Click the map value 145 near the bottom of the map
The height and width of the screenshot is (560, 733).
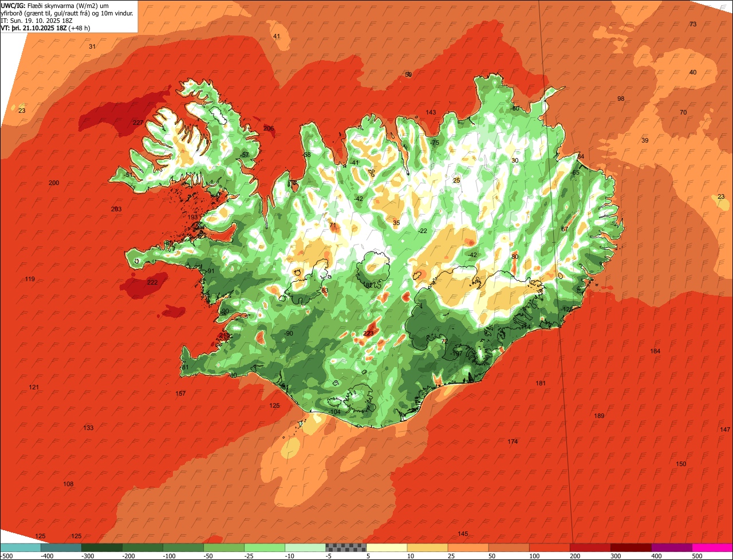tap(463, 534)
